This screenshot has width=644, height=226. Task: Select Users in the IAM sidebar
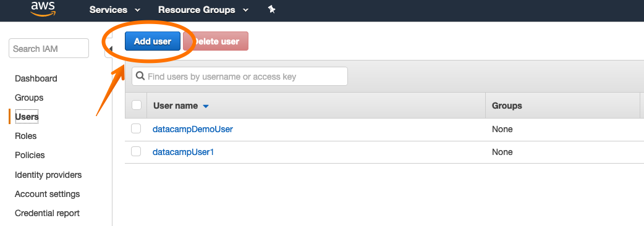click(27, 117)
